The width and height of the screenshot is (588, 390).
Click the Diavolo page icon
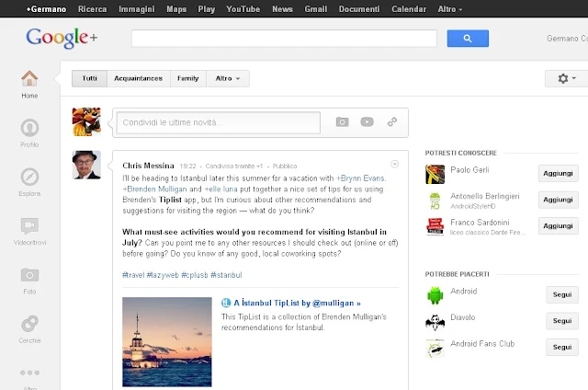pyautogui.click(x=435, y=322)
